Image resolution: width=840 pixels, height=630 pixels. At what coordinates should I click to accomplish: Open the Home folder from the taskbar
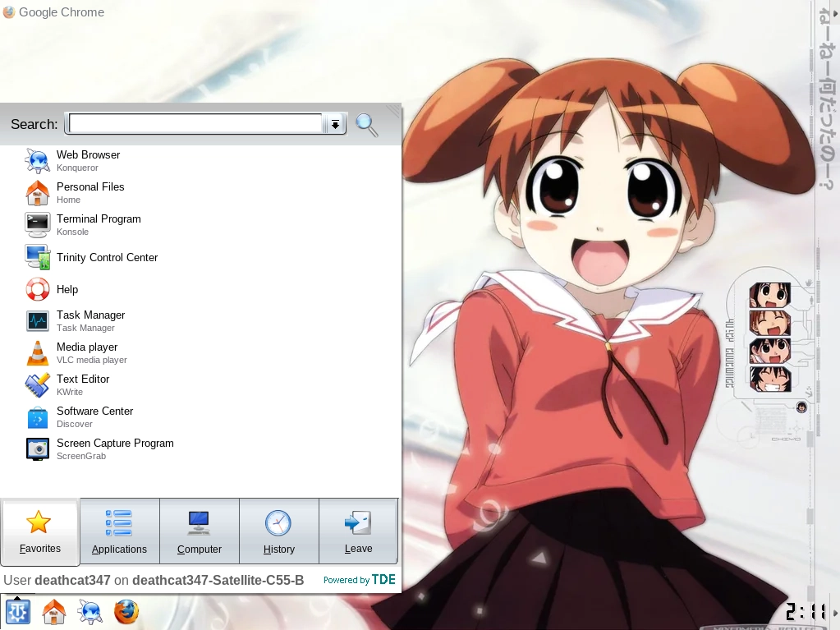[x=53, y=612]
